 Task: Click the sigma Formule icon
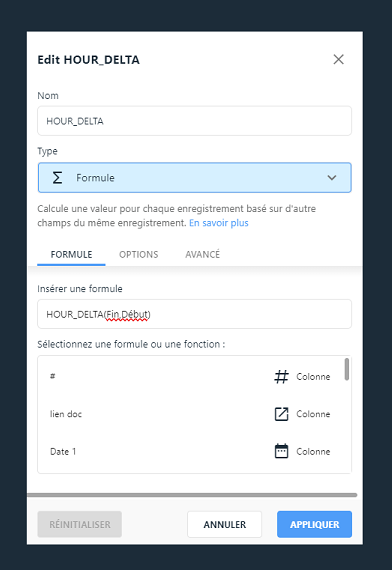(x=57, y=178)
